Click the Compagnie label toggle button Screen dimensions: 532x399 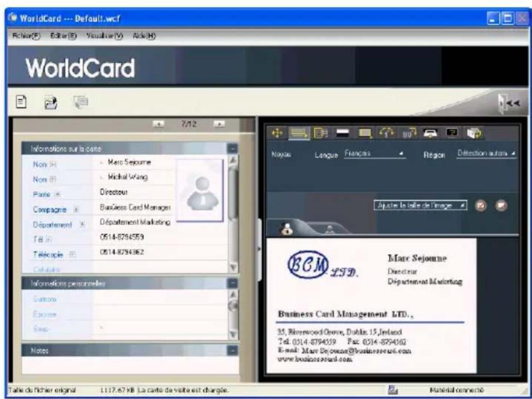[x=76, y=210]
